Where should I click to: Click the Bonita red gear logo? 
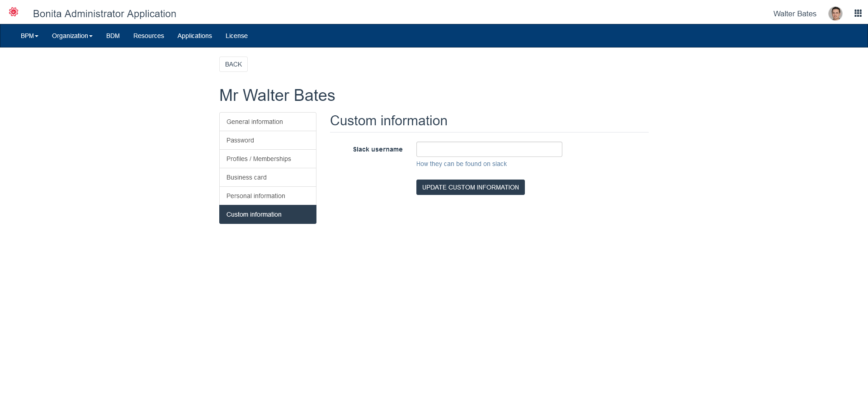[x=14, y=12]
